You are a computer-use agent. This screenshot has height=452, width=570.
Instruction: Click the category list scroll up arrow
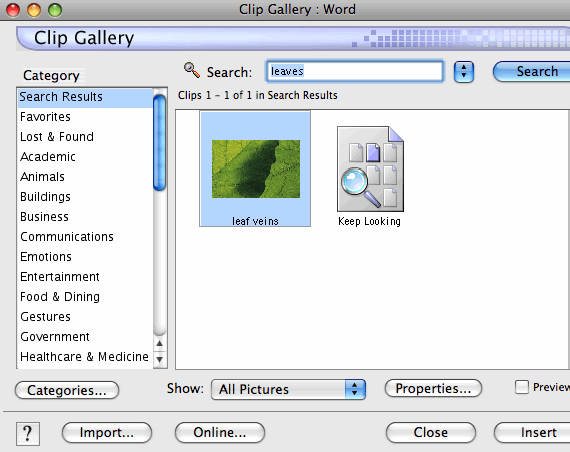pos(159,343)
